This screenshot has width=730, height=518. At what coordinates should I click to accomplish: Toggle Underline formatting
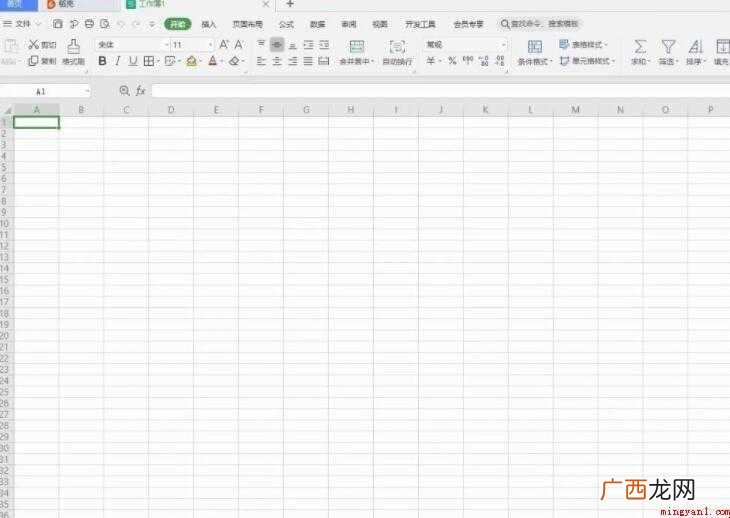[x=133, y=61]
